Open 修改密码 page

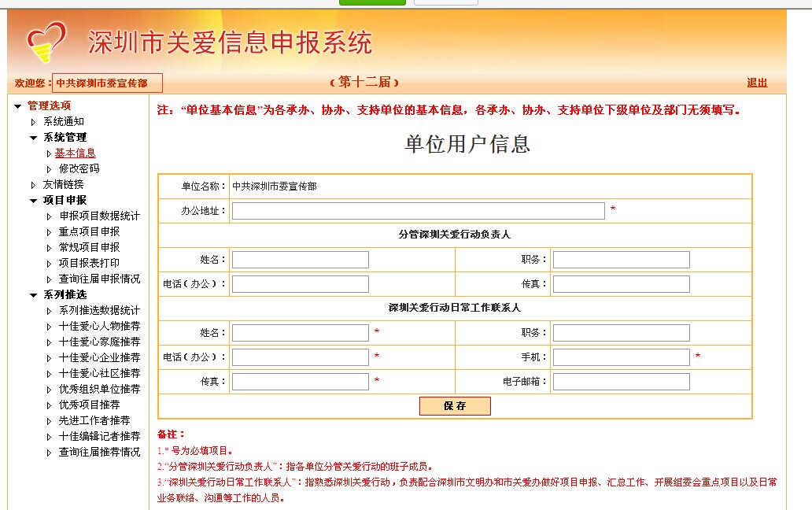(79, 168)
